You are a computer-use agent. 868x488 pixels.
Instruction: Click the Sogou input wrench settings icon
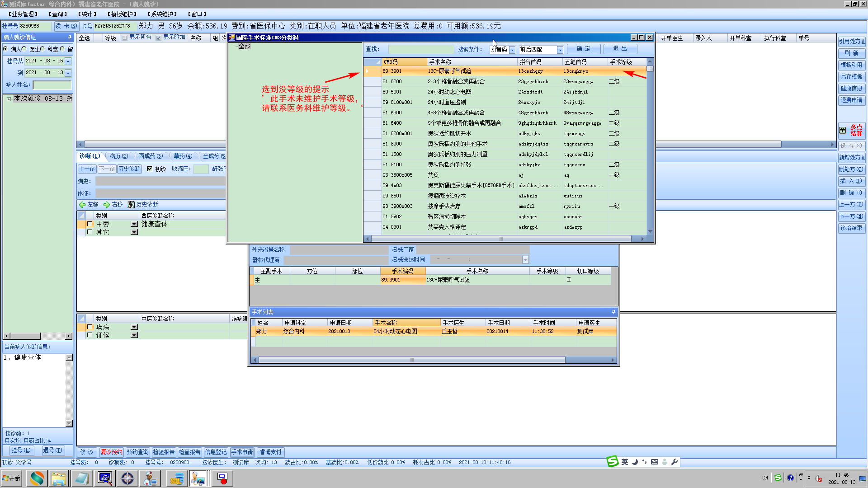coord(675,462)
